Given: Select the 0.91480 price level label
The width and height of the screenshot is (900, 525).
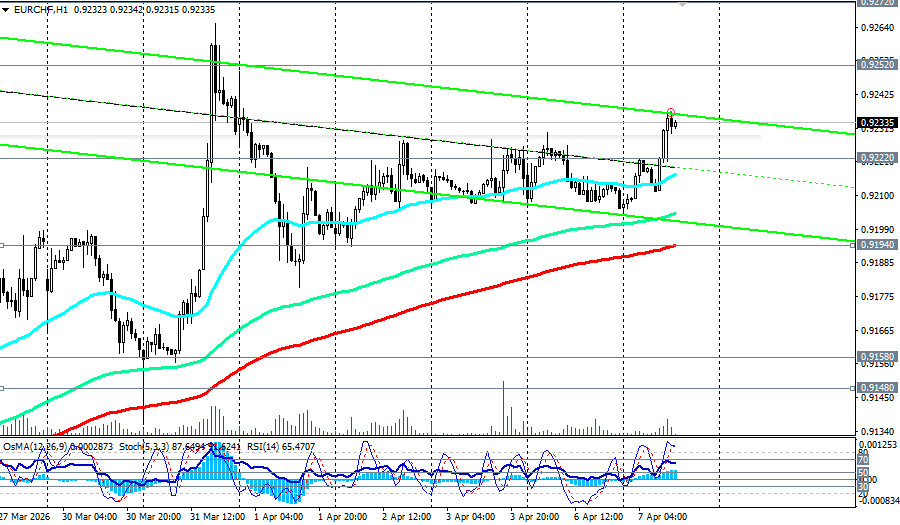Looking at the screenshot, I should [x=876, y=386].
